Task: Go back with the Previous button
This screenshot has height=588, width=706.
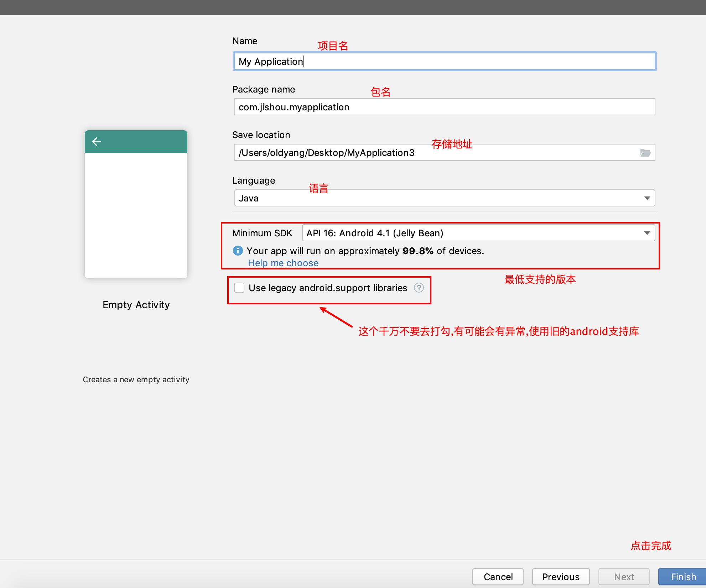Action: pos(561,577)
